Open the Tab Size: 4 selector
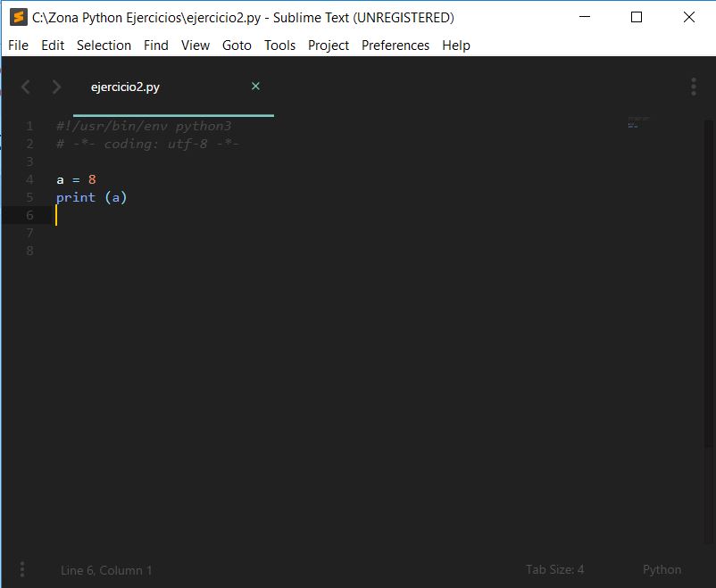This screenshot has height=588, width=716. tap(554, 569)
